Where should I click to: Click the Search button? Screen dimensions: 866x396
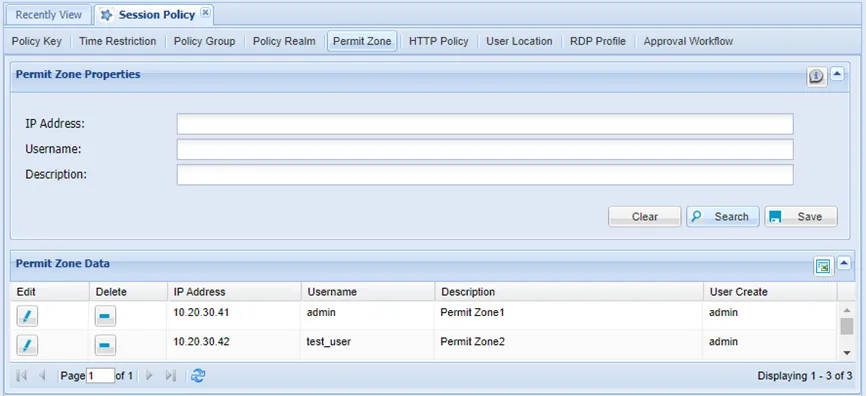pyautogui.click(x=723, y=217)
